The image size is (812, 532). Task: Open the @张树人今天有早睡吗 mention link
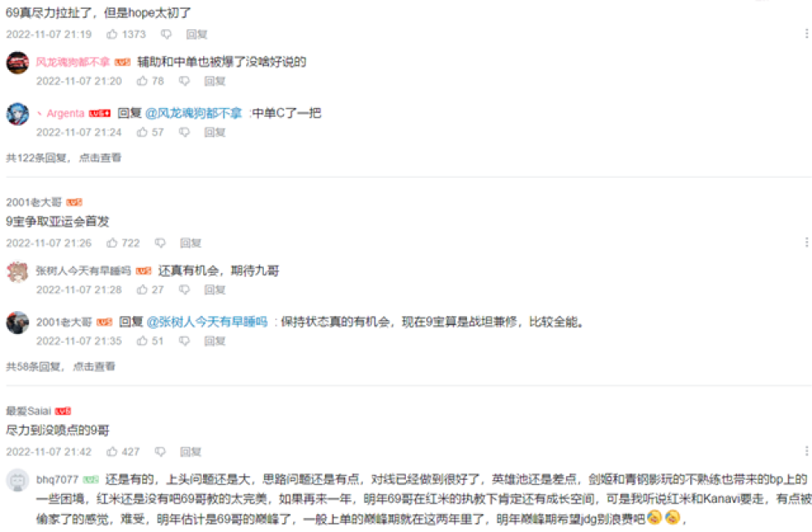(x=207, y=322)
